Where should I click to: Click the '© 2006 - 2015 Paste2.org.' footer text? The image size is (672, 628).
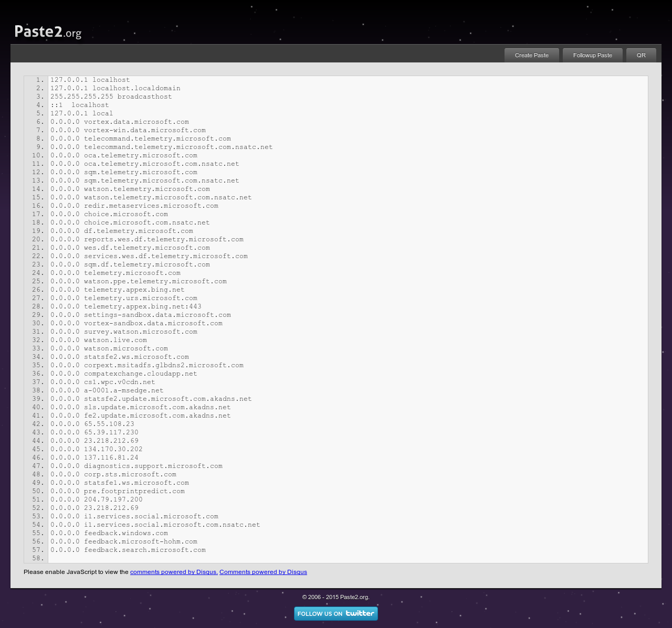[x=336, y=597]
